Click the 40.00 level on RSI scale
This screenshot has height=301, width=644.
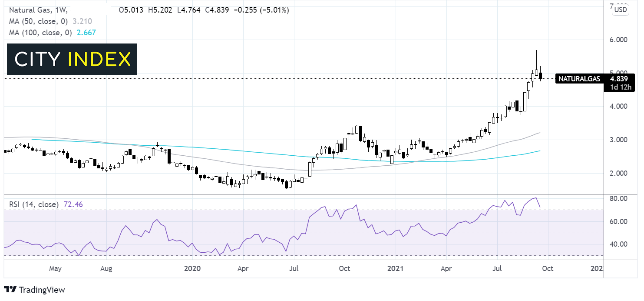pos(619,244)
